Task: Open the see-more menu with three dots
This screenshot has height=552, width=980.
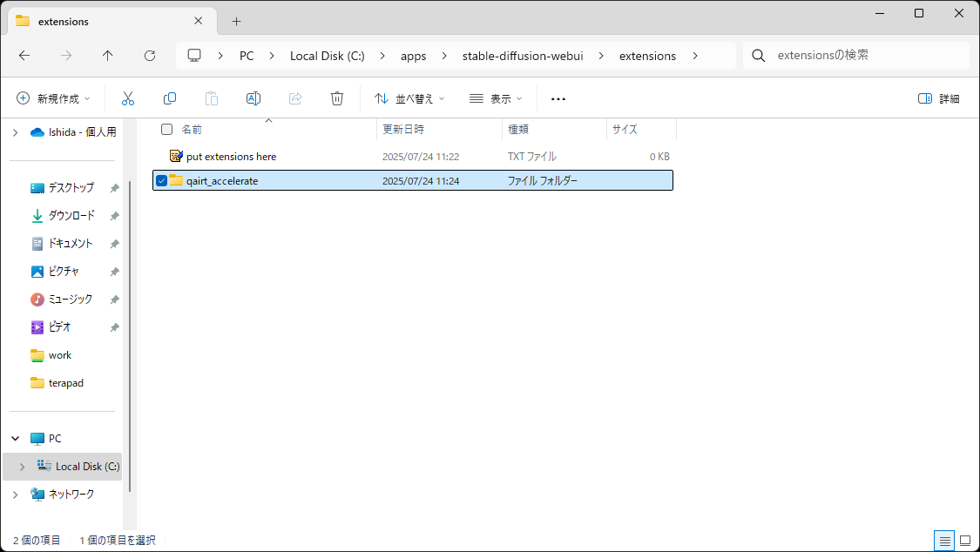Action: click(x=558, y=98)
